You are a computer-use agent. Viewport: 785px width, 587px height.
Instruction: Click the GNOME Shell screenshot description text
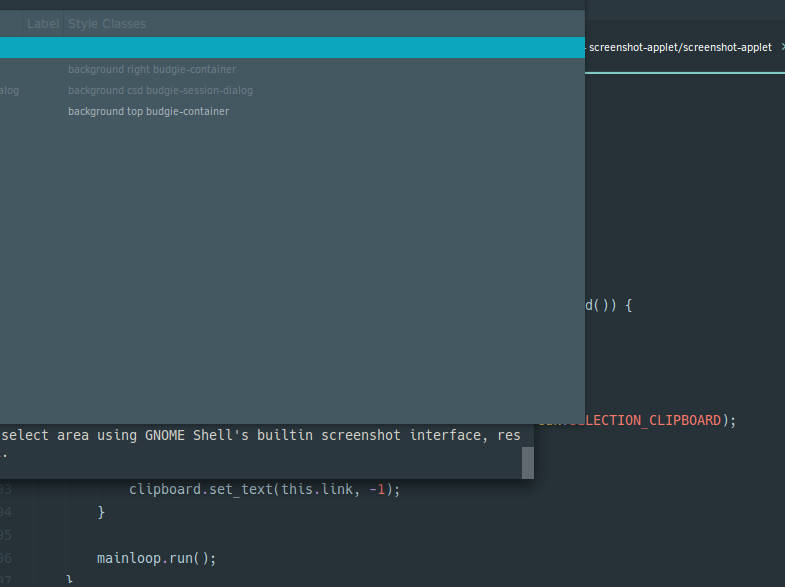point(260,435)
